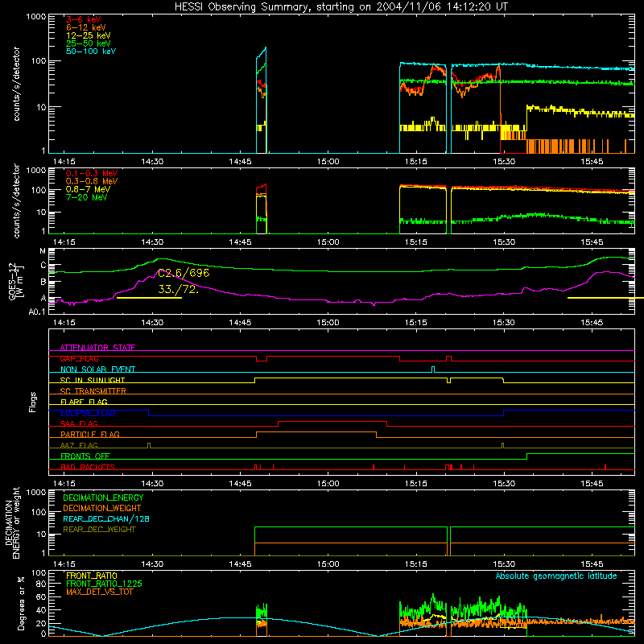Click the REAR_DEC_CHAN/128 legend label
Image resolution: width=644 pixels, height=644 pixels.
tap(106, 518)
